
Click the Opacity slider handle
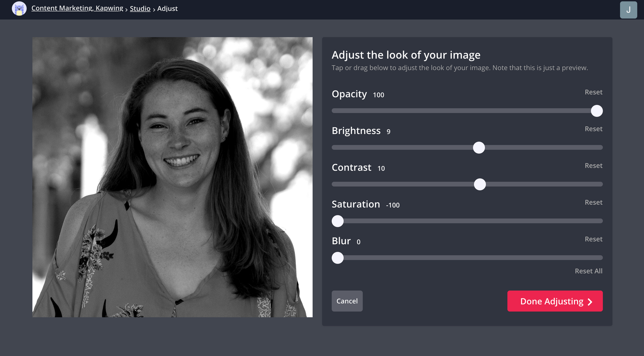(x=597, y=111)
